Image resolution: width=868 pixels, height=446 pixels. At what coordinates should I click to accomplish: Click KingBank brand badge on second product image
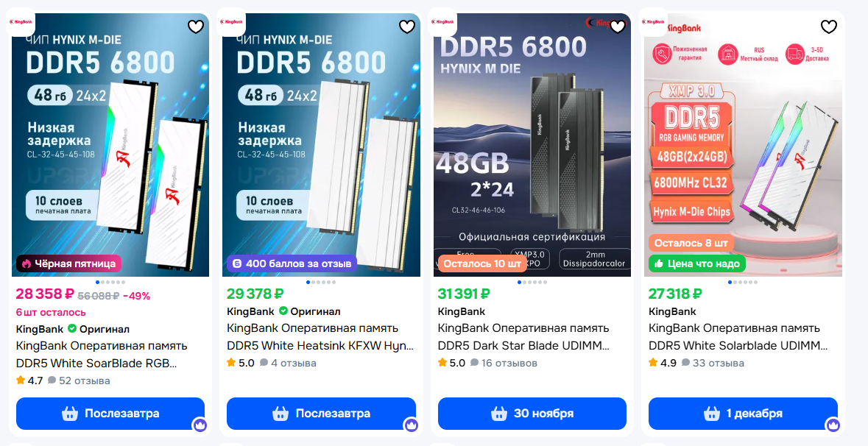point(232,22)
